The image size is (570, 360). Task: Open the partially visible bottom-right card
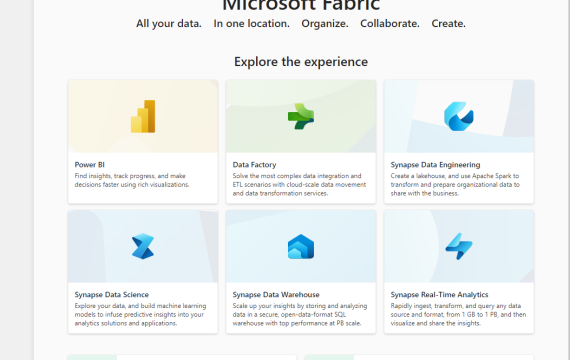click(x=419, y=357)
